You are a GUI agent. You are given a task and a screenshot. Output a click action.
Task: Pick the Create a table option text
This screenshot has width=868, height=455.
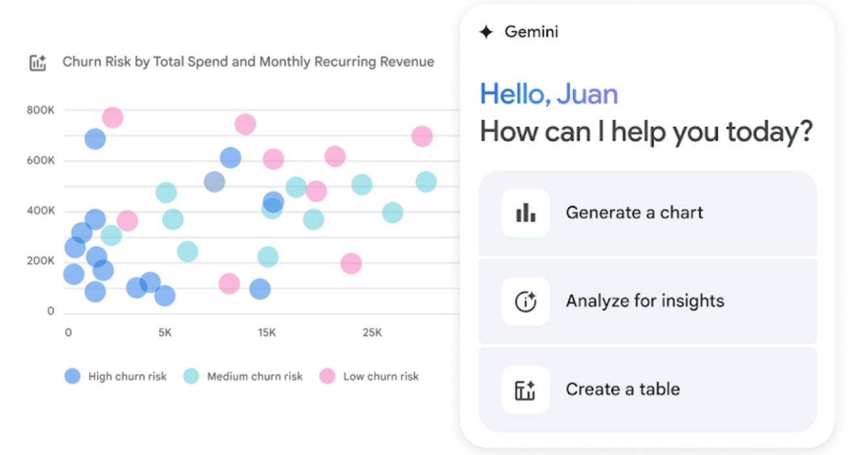coord(622,390)
